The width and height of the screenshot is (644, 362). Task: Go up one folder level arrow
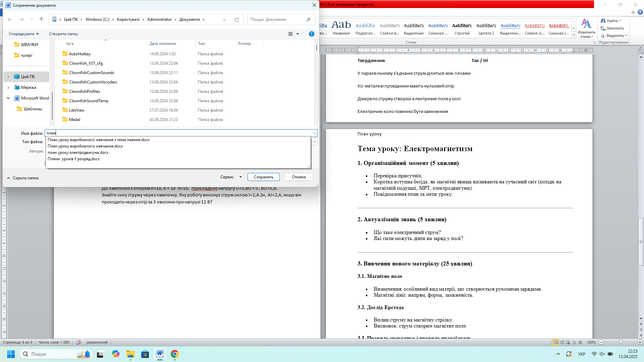42,19
